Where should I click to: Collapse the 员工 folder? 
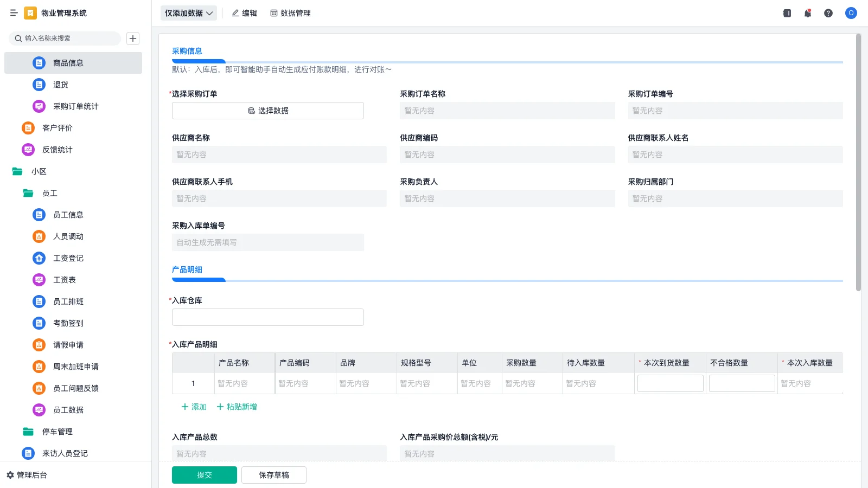tap(49, 193)
